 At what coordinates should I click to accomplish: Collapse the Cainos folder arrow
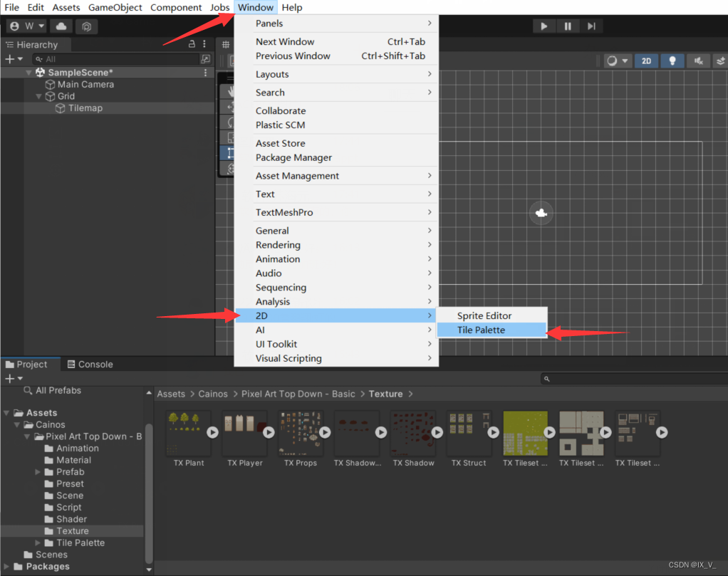pyautogui.click(x=16, y=424)
